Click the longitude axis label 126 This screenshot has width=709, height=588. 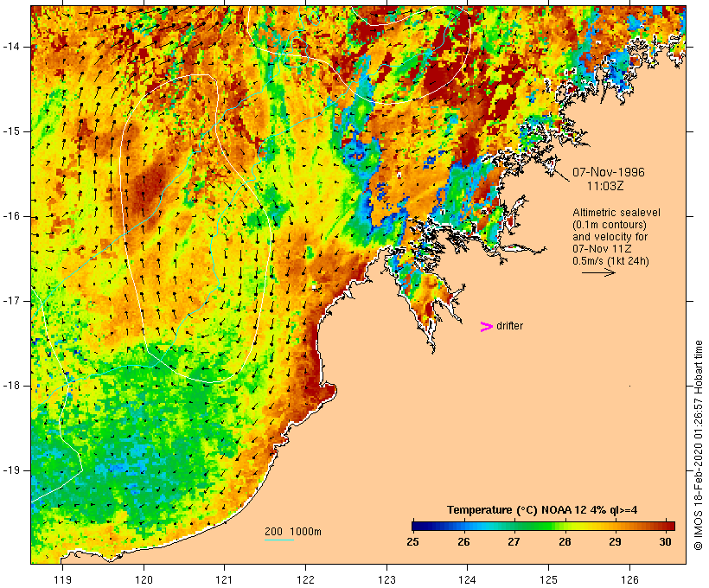click(629, 579)
